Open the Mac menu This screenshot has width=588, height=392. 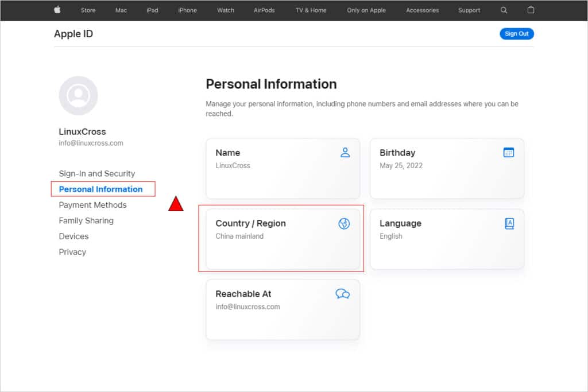click(x=121, y=10)
